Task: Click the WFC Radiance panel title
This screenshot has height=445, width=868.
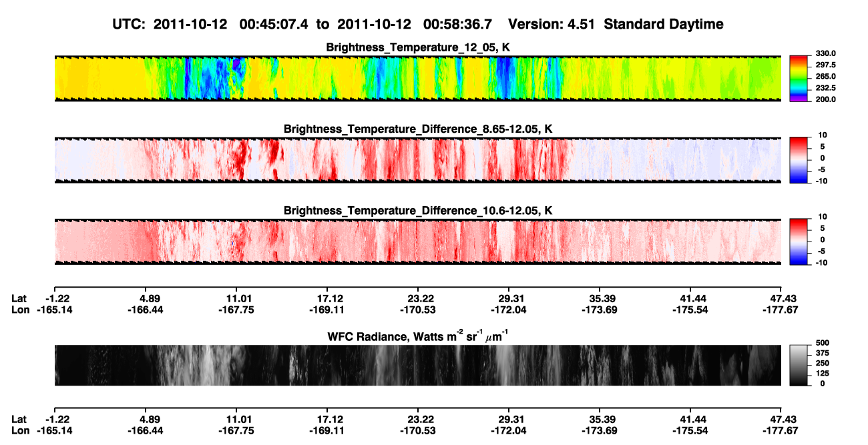Action: tap(417, 336)
